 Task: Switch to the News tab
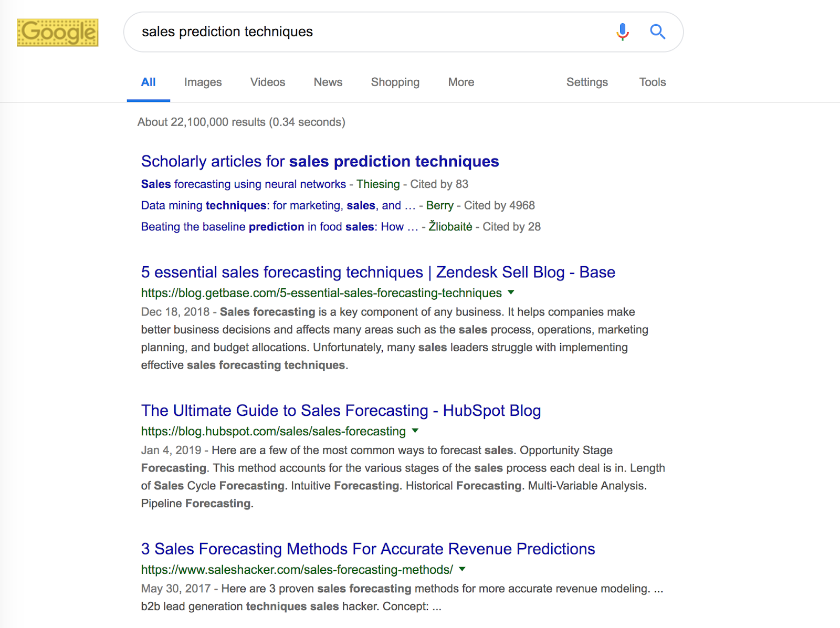(x=328, y=82)
